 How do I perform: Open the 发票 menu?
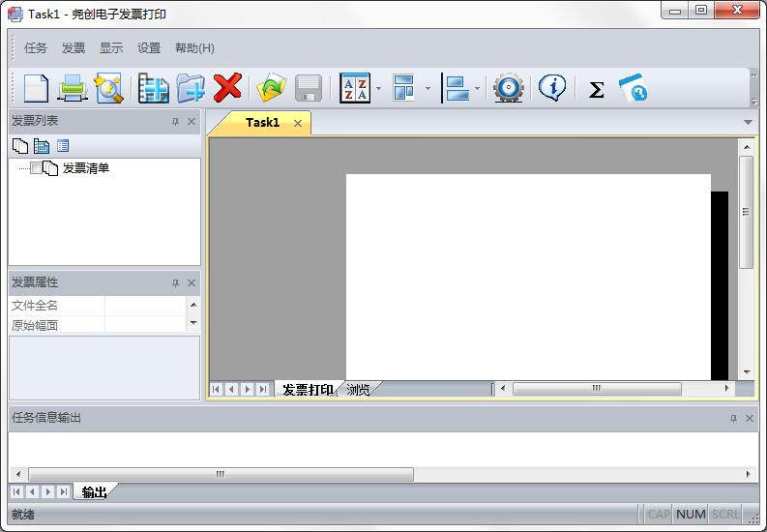coord(74,48)
